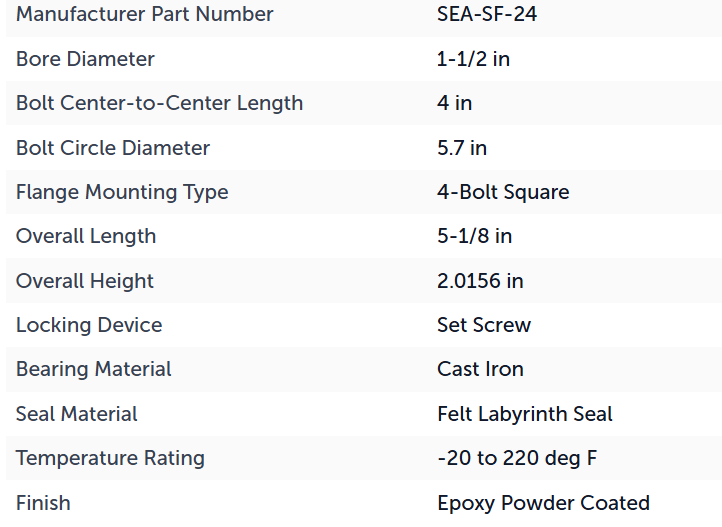Click the Locking Device label
The image size is (722, 527).
89,325
